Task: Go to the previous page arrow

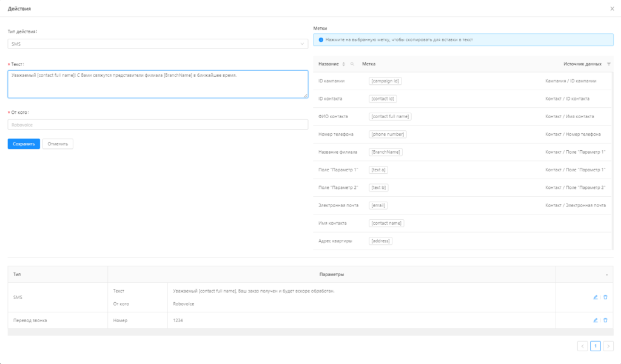Action: coord(582,346)
